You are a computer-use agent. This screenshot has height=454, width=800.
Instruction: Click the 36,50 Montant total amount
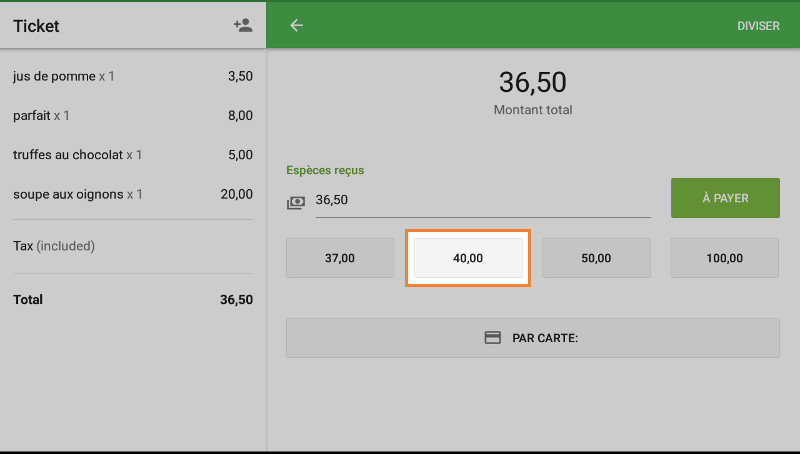click(532, 83)
